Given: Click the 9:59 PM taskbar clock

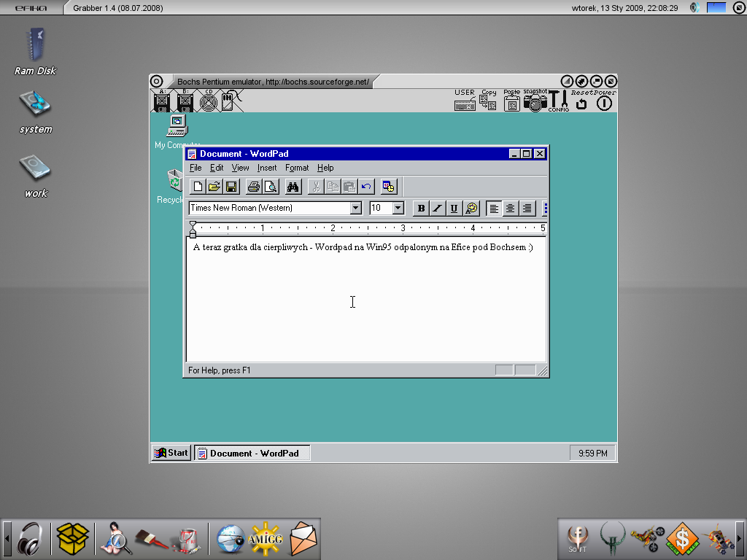Looking at the screenshot, I should pyautogui.click(x=592, y=454).
